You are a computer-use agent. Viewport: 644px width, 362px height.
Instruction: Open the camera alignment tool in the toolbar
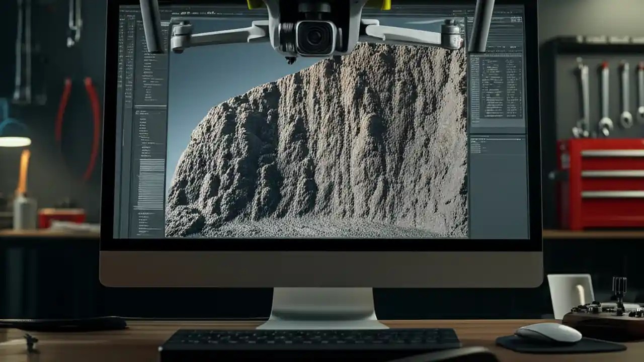185,13
